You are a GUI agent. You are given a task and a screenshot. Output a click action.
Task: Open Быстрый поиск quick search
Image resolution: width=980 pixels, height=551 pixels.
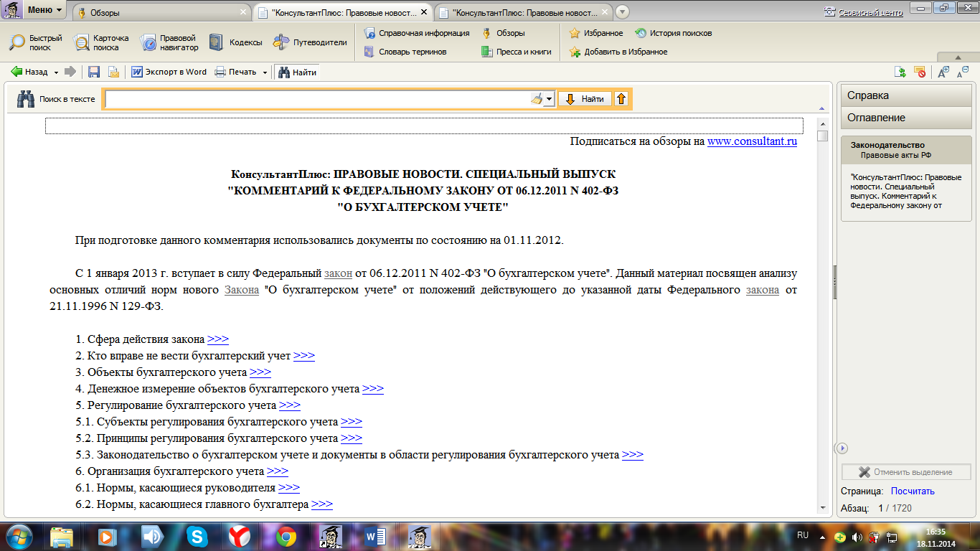[x=36, y=42]
